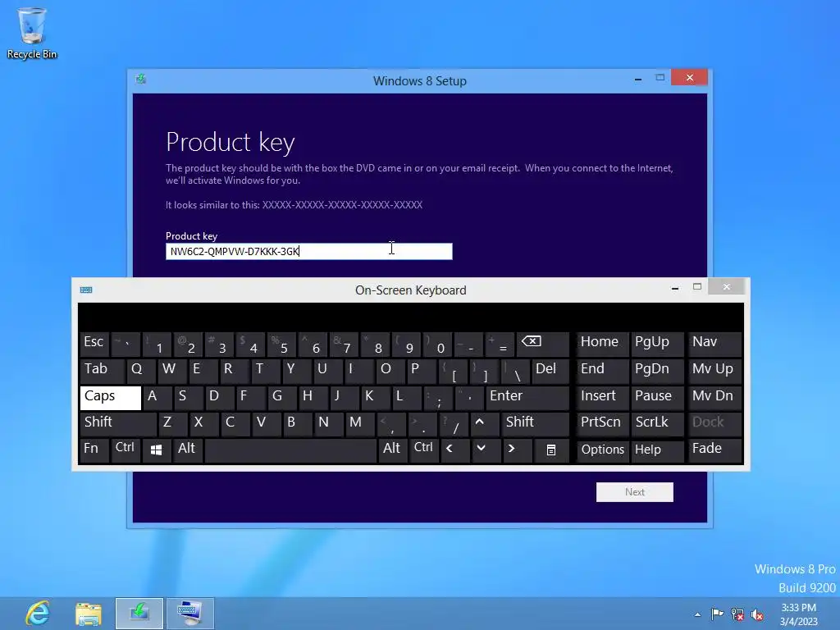Launch Internet Explorer from the taskbar
Image resolution: width=840 pixels, height=630 pixels.
click(x=38, y=614)
